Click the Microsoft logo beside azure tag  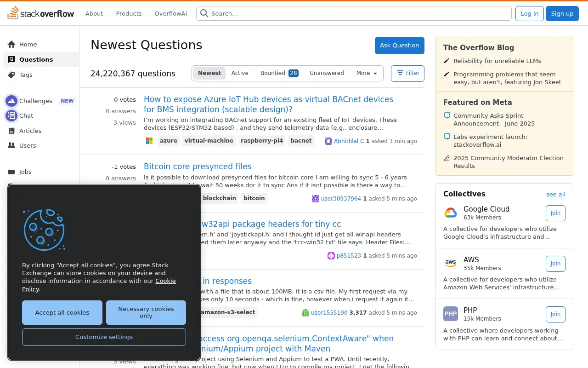149,141
